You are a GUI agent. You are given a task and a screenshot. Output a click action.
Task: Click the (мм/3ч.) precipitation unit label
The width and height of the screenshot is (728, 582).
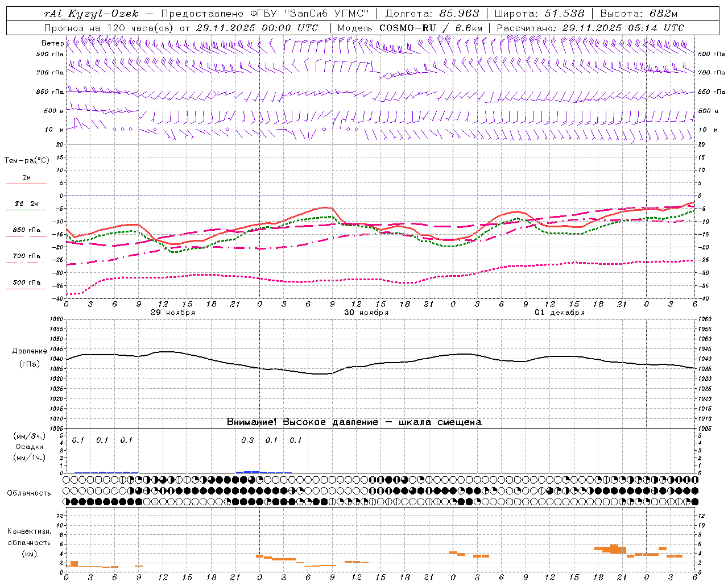pos(30,436)
